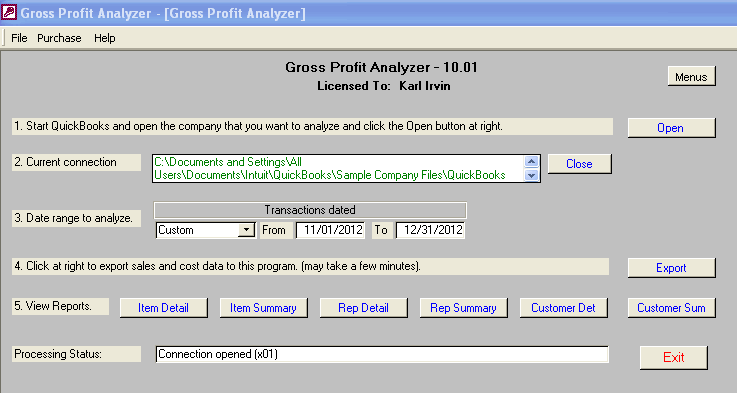Image resolution: width=737 pixels, height=393 pixels.
Task: Click the 'Gross Profit Analyzer - 10.01' heading
Action: pyautogui.click(x=381, y=67)
